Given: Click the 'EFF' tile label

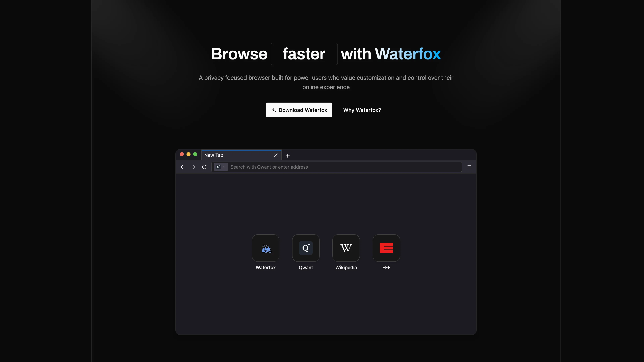Looking at the screenshot, I should pyautogui.click(x=386, y=268).
